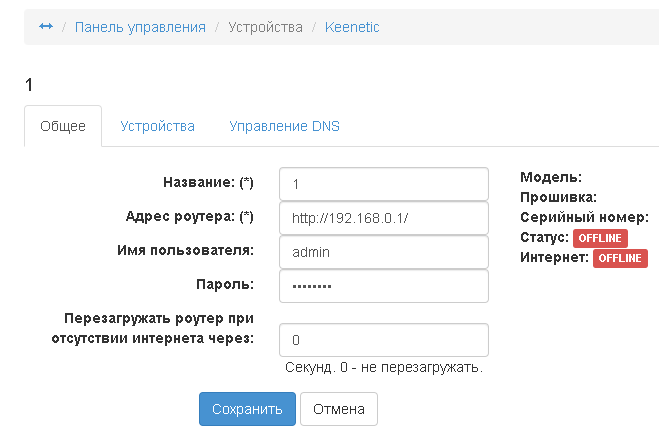Click the OFFLINE badge next to Статус

tap(600, 238)
